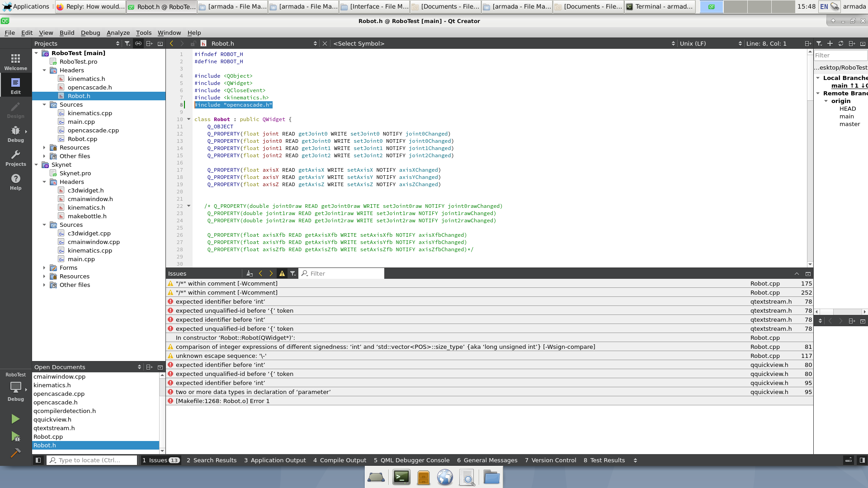Image resolution: width=868 pixels, height=488 pixels.
Task: Select 'unknown escape sequence' warning issue
Action: pos(490,356)
